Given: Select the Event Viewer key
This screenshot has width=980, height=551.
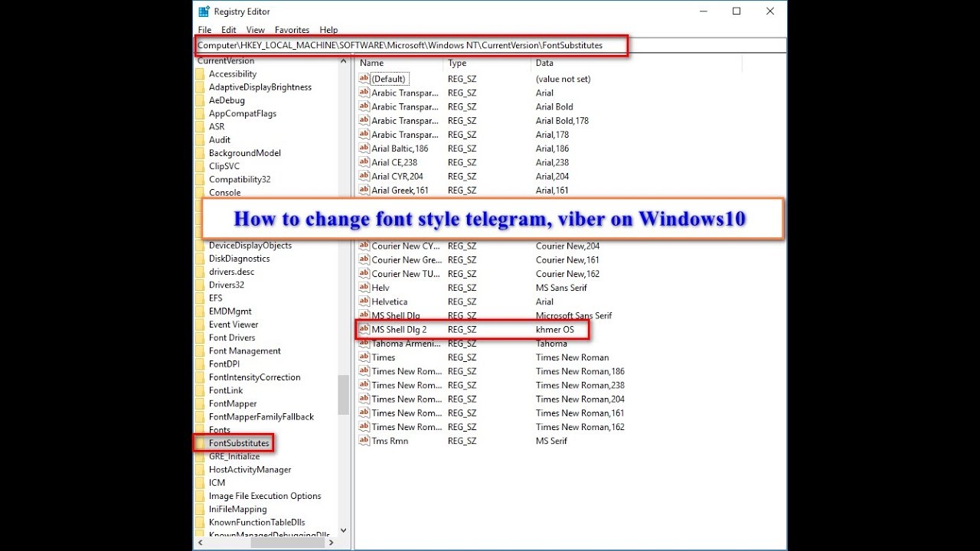Looking at the screenshot, I should pos(234,324).
